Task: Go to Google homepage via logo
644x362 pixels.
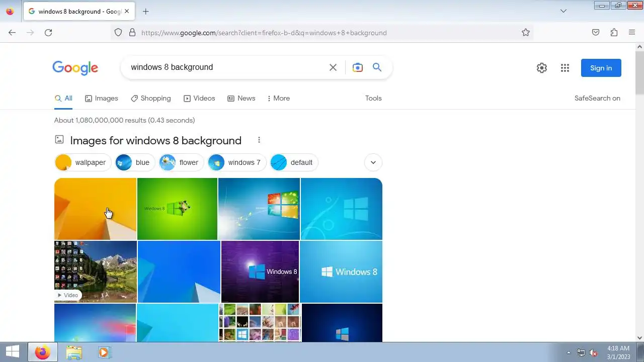Action: pos(75,68)
